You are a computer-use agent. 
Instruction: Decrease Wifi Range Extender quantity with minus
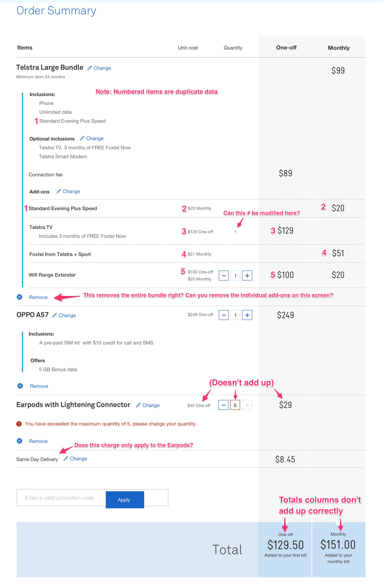224,275
